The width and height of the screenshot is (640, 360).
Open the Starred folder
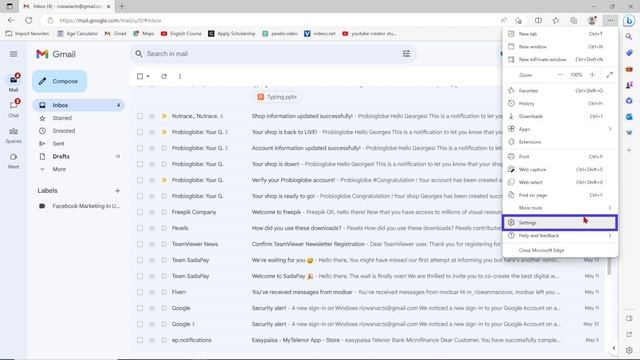[x=62, y=118]
